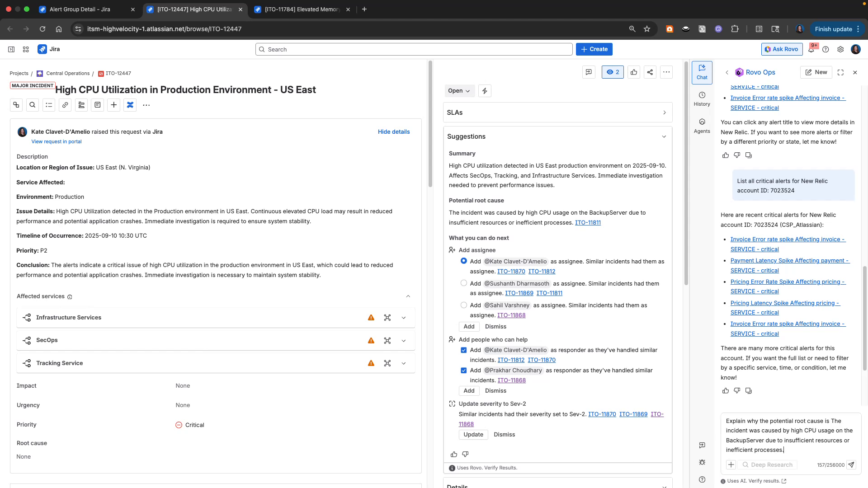Collapse the Suggestions section
This screenshot has width=868, height=488.
pyautogui.click(x=664, y=136)
